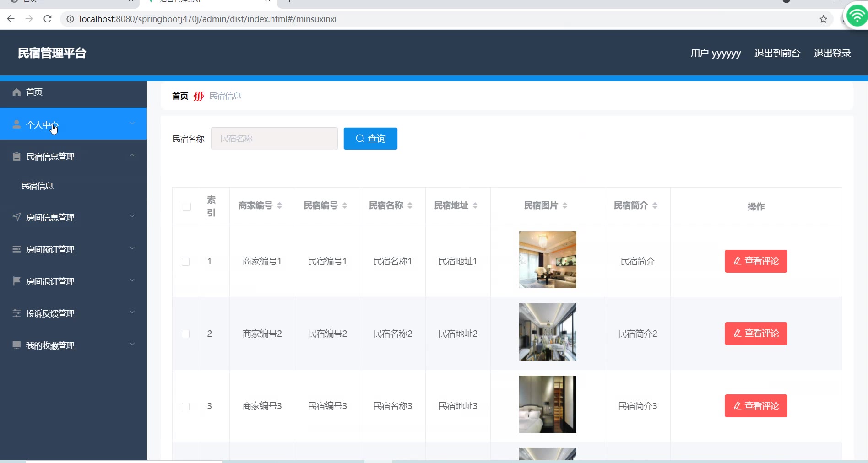Screen dimensions: 868x463
Task: Check the row 1 checkbox for 民宿名称1
Action: tap(186, 262)
